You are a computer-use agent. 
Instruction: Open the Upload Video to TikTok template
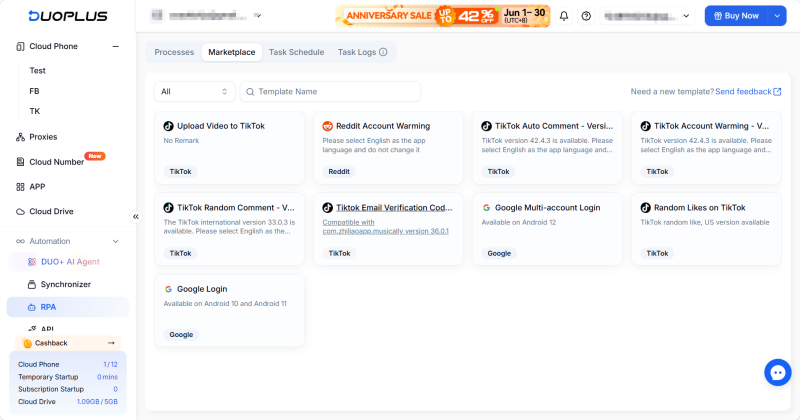click(230, 148)
